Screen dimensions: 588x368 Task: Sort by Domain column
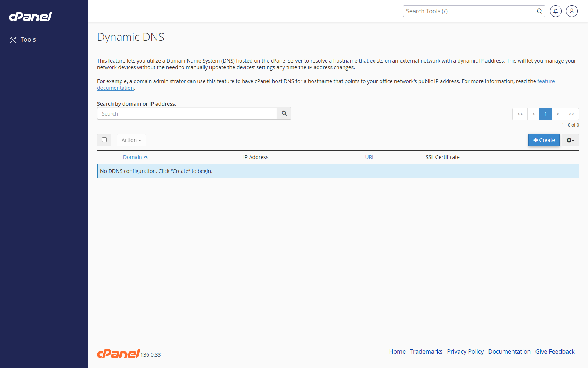[x=132, y=157]
